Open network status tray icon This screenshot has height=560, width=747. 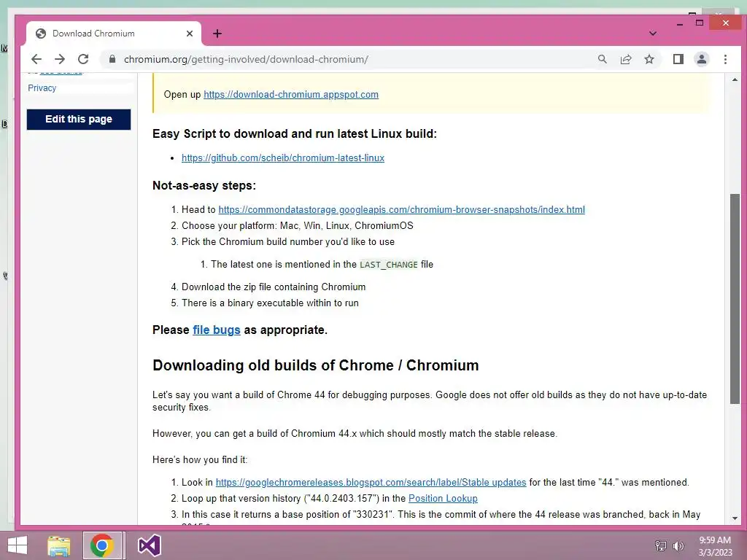tap(660, 546)
